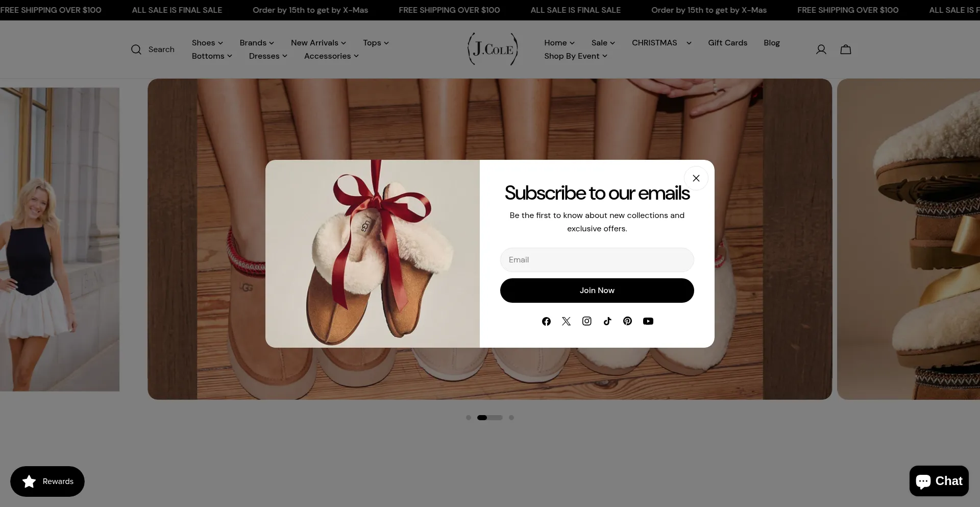The height and width of the screenshot is (507, 980).
Task: Close the email subscription popup
Action: tap(696, 178)
